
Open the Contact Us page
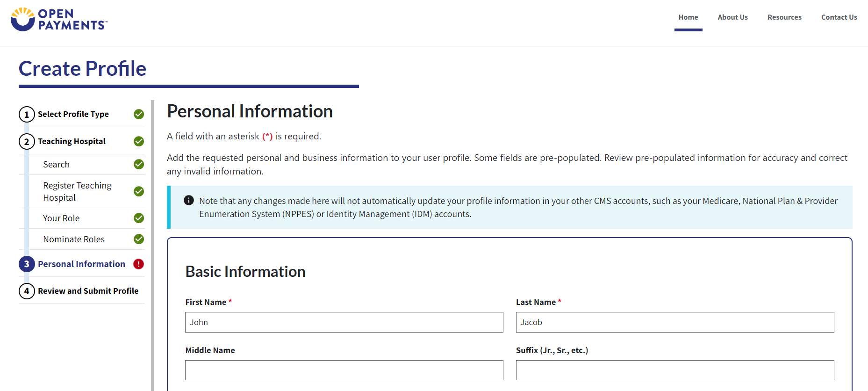[839, 17]
